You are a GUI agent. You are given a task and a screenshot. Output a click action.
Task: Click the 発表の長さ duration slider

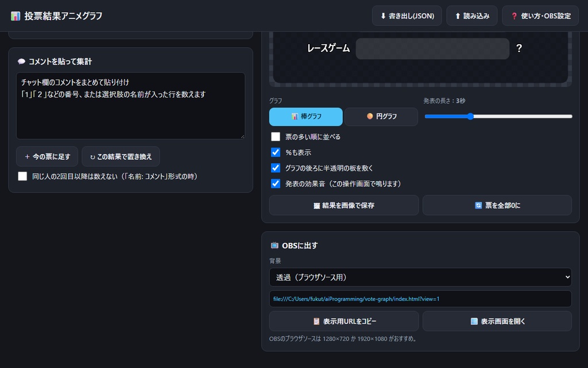click(498, 116)
